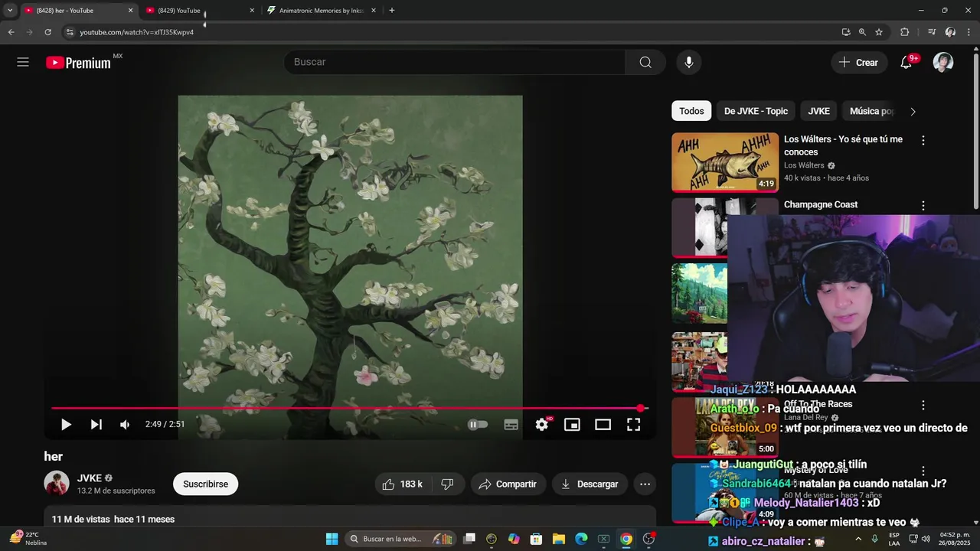The image size is (980, 551).
Task: Click the magnifier search button
Action: [645, 62]
